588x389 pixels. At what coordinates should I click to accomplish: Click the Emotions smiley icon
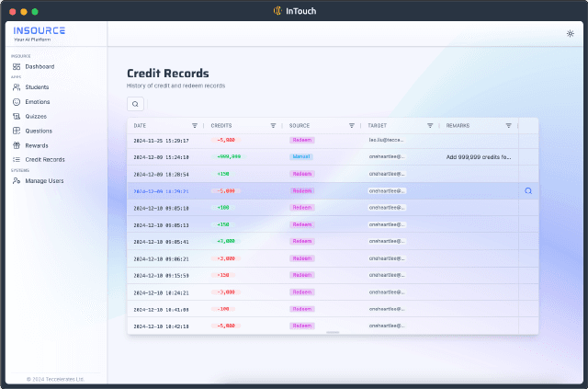tap(17, 102)
